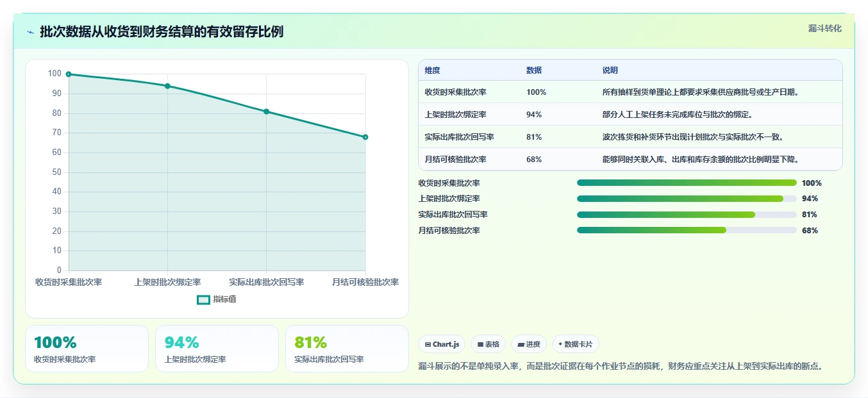This screenshot has width=868, height=398.
Task: Click the chart data point at 月结可核验批次率
Action: point(365,137)
